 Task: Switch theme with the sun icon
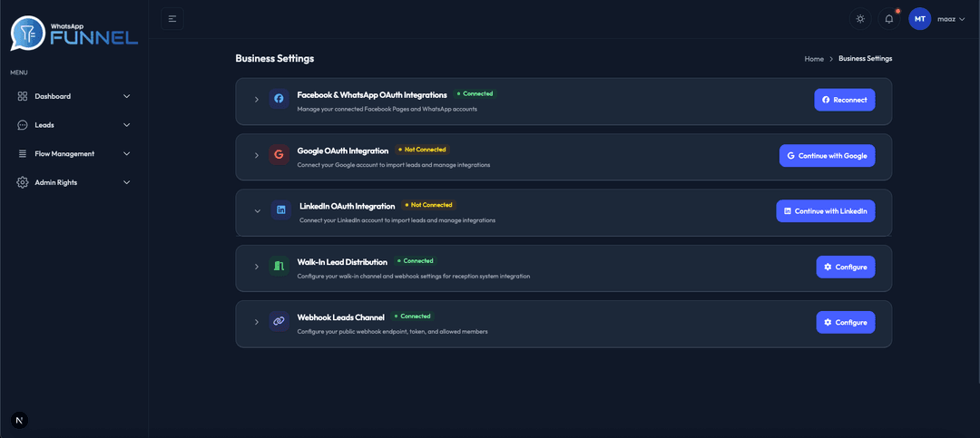tap(860, 19)
